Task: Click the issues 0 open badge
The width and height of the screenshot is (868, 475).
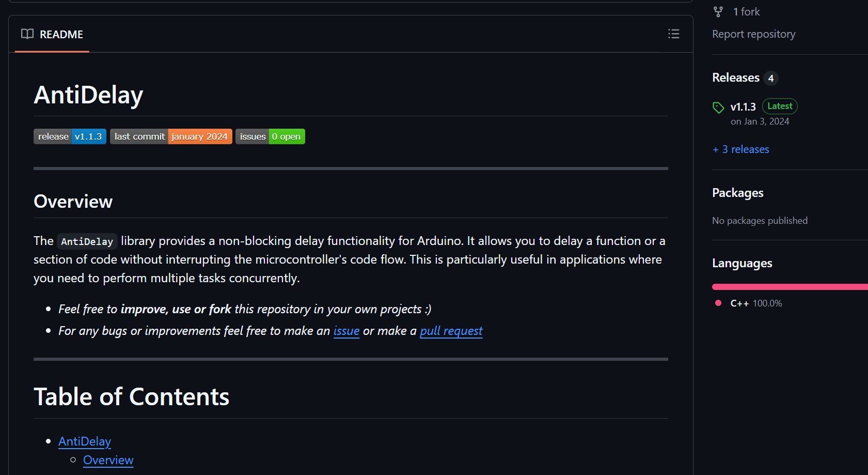Action: (270, 136)
